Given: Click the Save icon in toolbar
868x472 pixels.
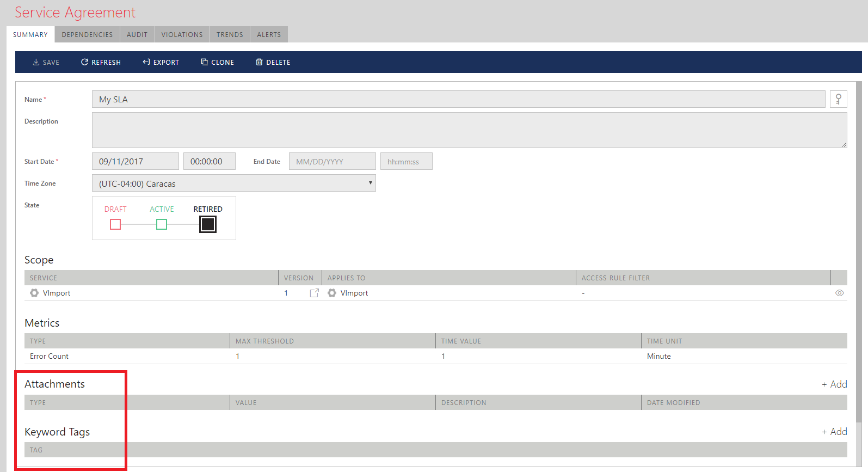Looking at the screenshot, I should click(x=36, y=62).
